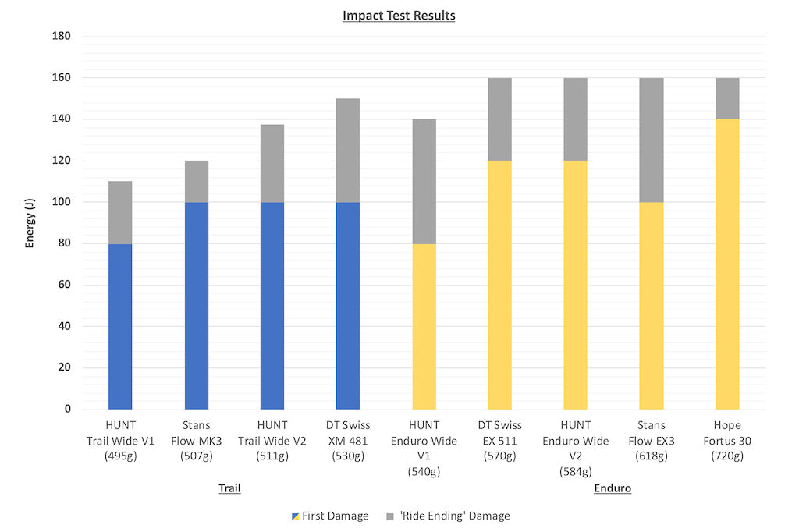Click the DT Swiss XM 481 (530g) axis label
The image size is (799, 532).
[x=348, y=441]
